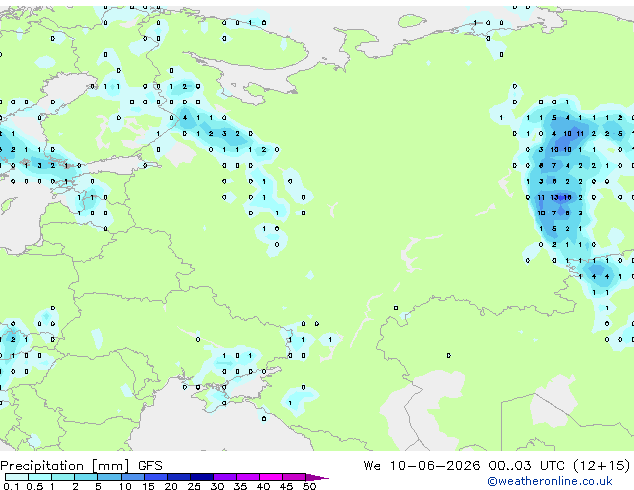This screenshot has height=490, width=634.
Task: Select the (12+15) forecast run label
Action: click(x=601, y=465)
